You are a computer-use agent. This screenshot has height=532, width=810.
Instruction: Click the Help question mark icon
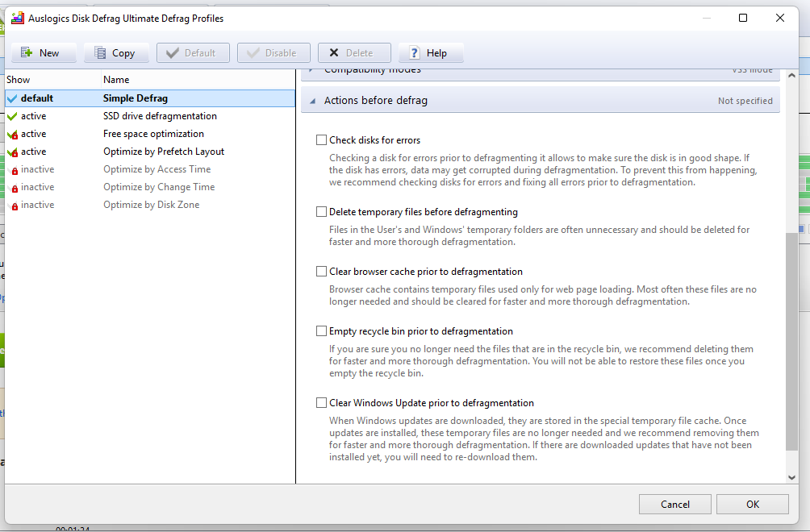[415, 53]
